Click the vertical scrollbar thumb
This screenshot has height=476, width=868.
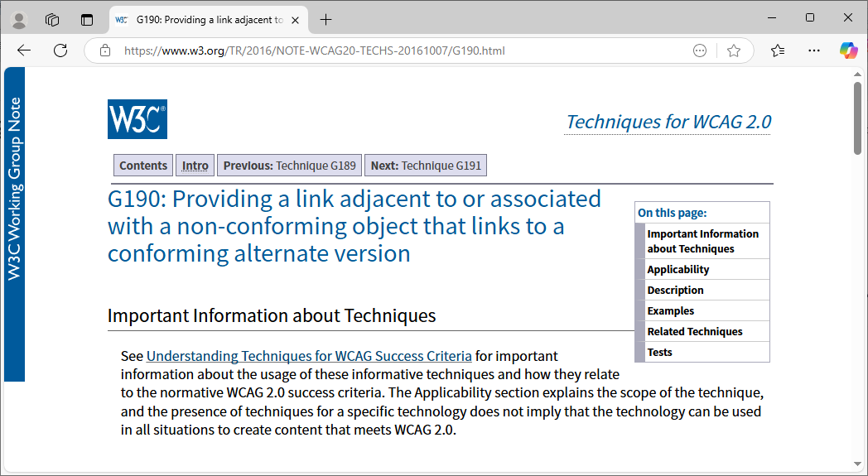[857, 118]
